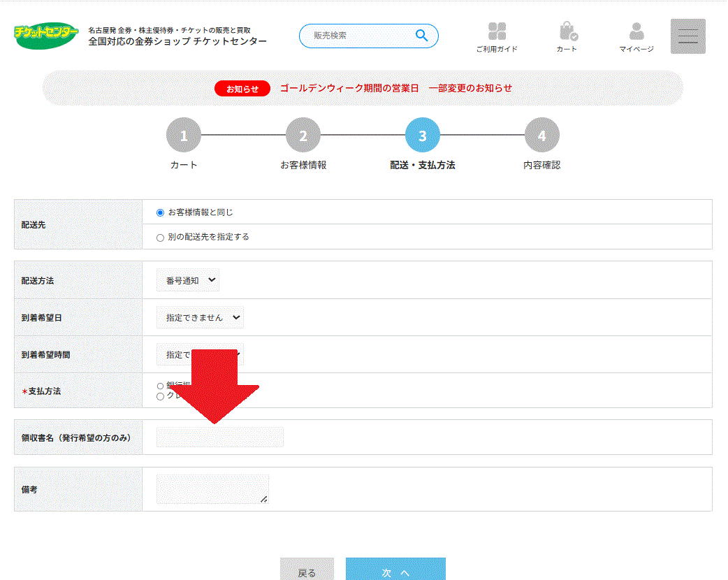The height and width of the screenshot is (580, 728).
Task: Click the 備考 textarea
Action: pos(212,489)
